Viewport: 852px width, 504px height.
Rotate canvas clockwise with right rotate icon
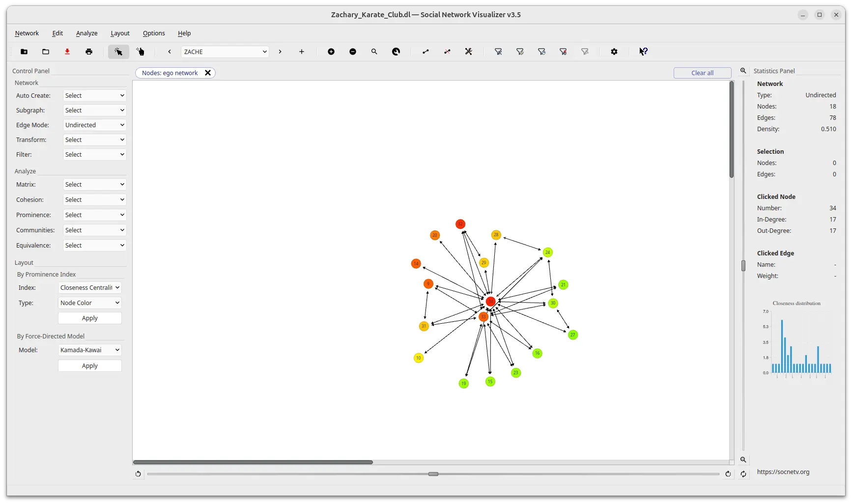(x=728, y=474)
